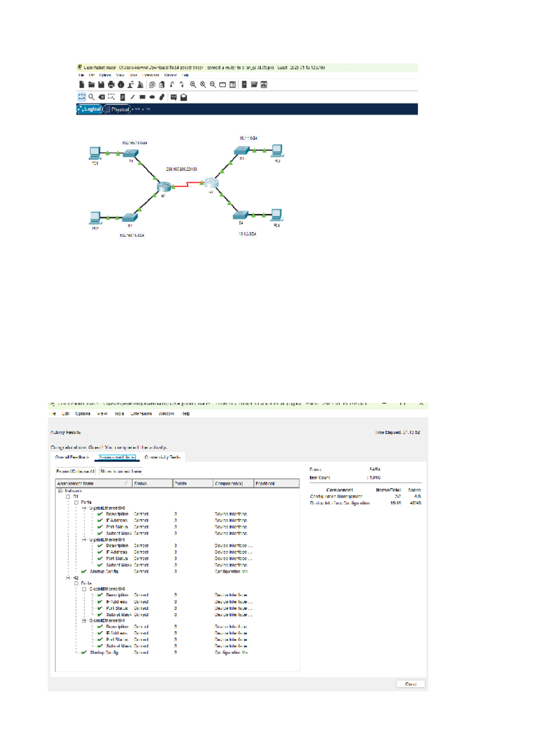
Task: Click the switch beside PC3
Action: (x=242, y=151)
